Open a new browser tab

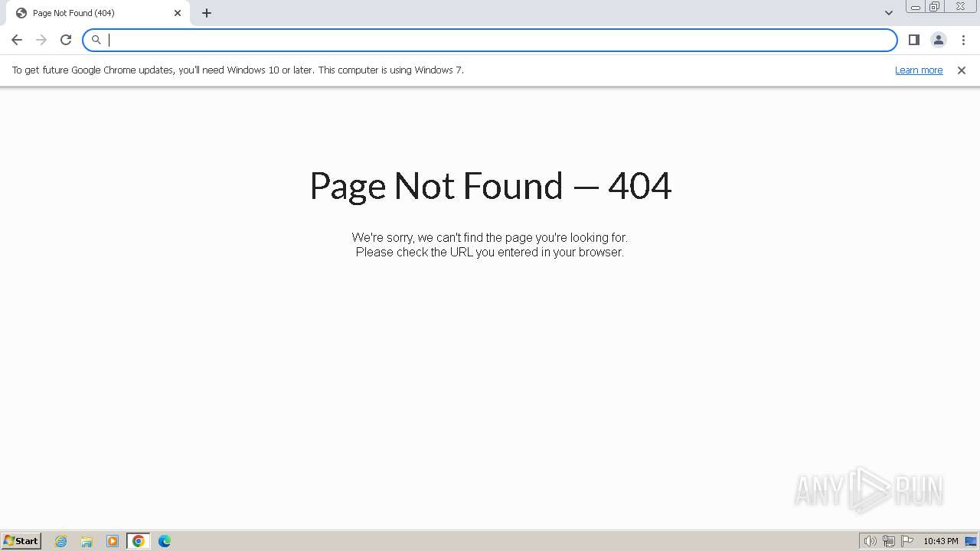(207, 13)
